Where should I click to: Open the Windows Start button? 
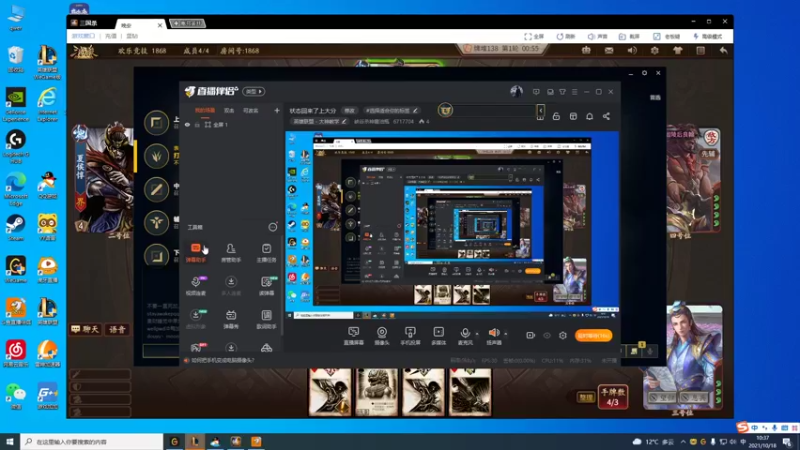tap(10, 442)
